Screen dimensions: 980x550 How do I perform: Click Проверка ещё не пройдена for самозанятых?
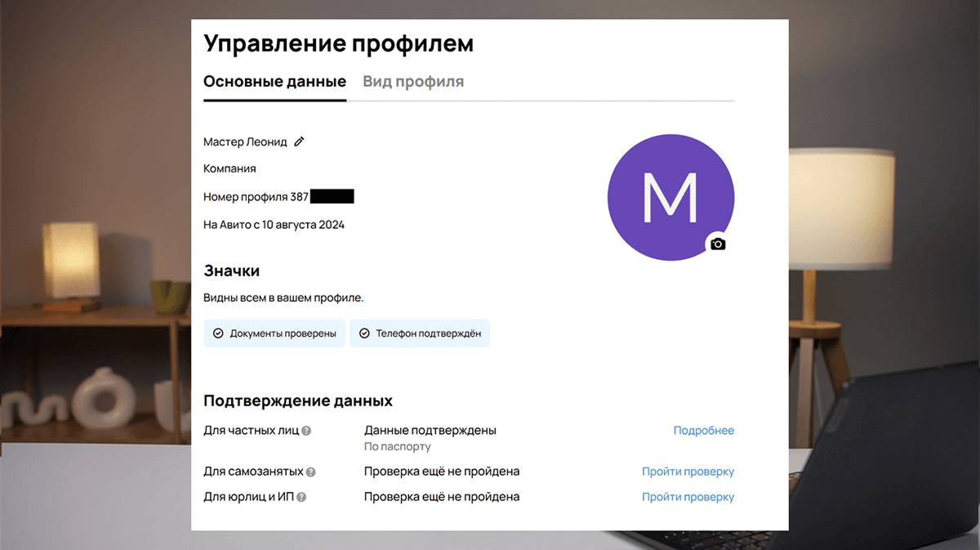coord(442,472)
